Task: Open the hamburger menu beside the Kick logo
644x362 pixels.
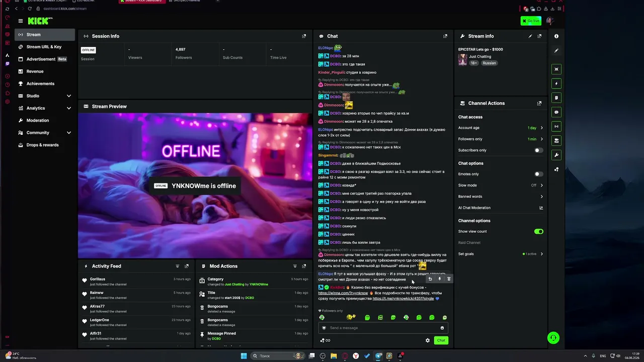Action: (x=21, y=21)
